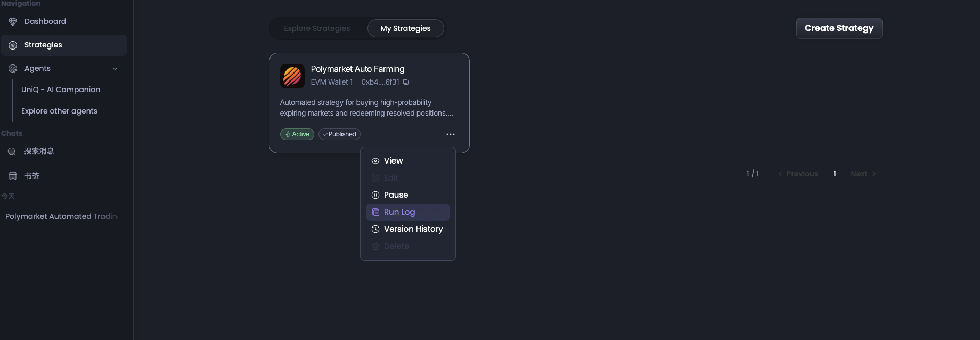The height and width of the screenshot is (340, 980).
Task: Click the Polymarket Auto Farming logo
Action: point(292,76)
